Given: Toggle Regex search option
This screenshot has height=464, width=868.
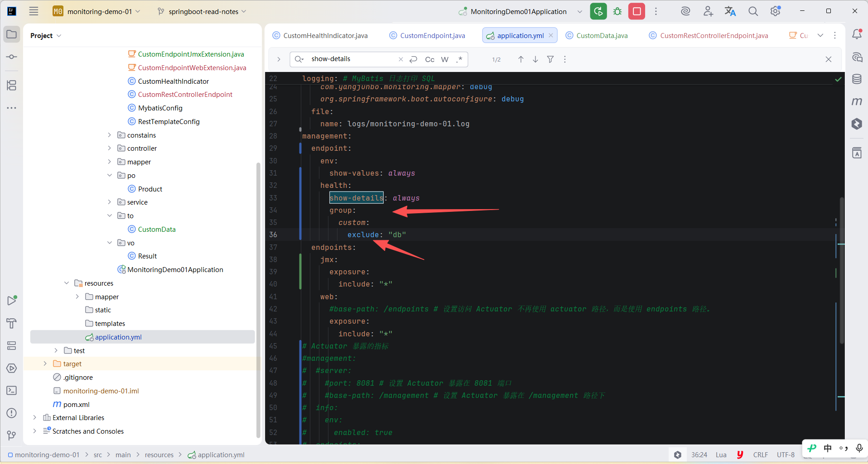Looking at the screenshot, I should [x=459, y=59].
